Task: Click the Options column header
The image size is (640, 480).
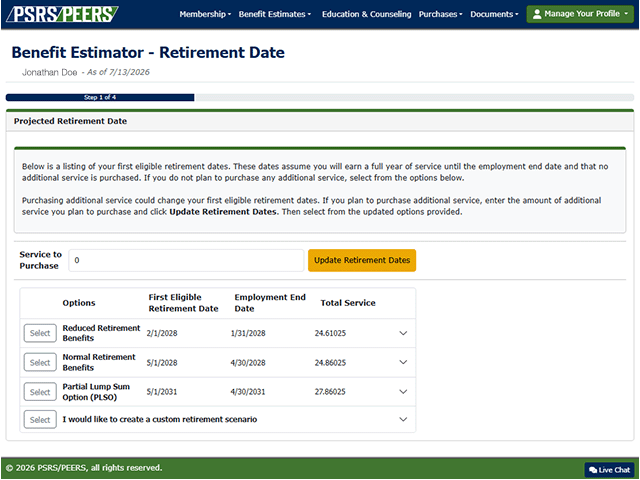Action: click(79, 303)
